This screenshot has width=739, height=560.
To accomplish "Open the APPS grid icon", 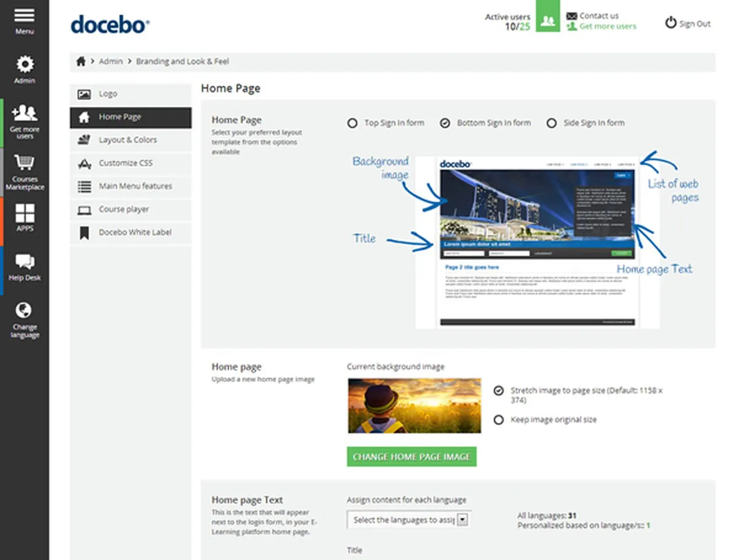I will [x=25, y=213].
